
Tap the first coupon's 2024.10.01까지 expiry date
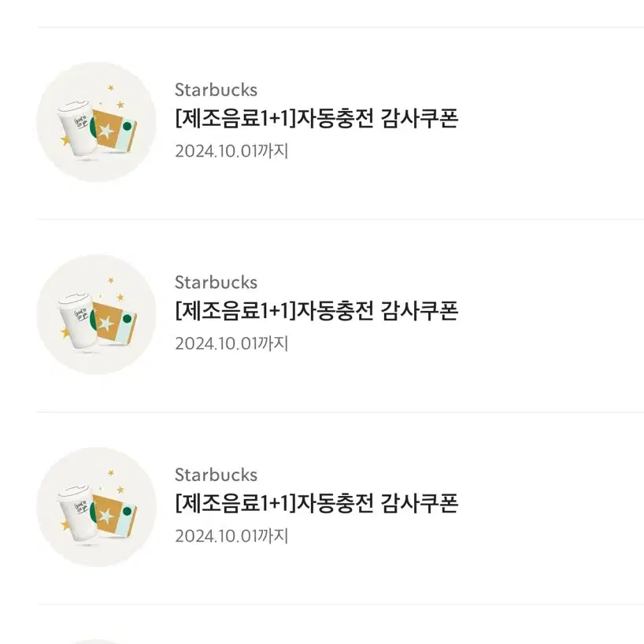(231, 151)
